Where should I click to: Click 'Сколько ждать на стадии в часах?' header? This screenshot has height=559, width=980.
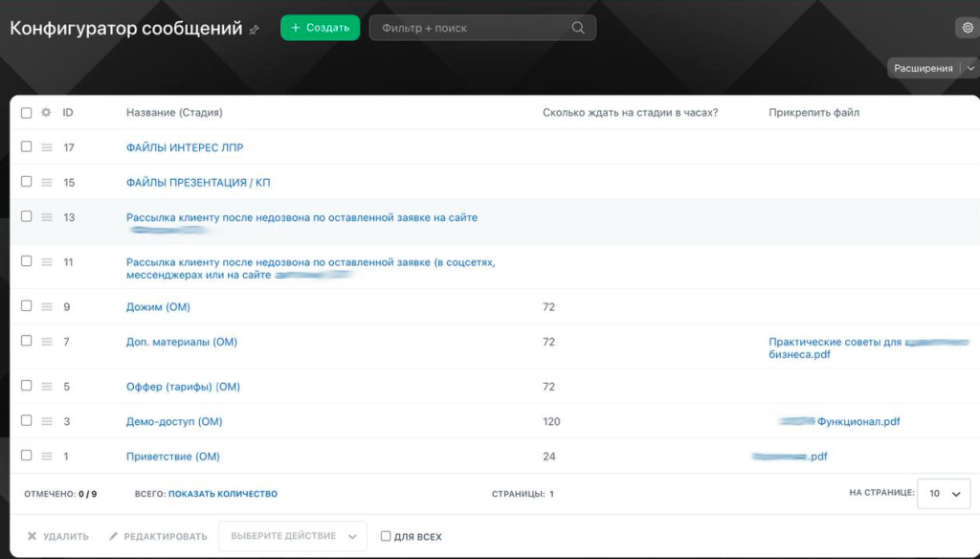point(630,113)
